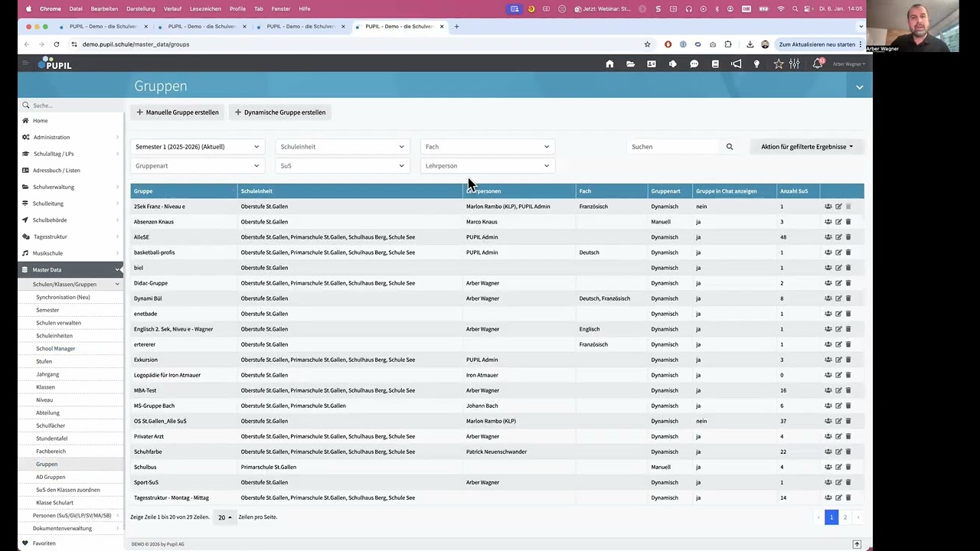Sort table by the Gruppe column header

[x=184, y=191]
